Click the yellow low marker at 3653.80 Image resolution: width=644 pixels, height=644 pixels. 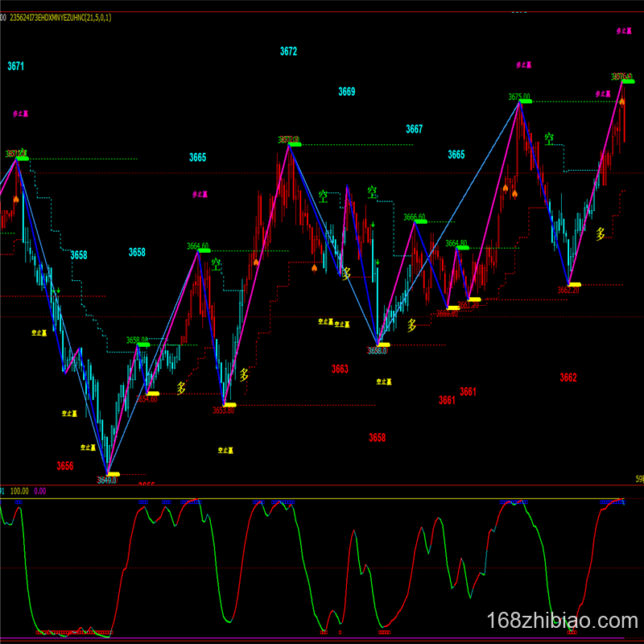[x=229, y=405]
